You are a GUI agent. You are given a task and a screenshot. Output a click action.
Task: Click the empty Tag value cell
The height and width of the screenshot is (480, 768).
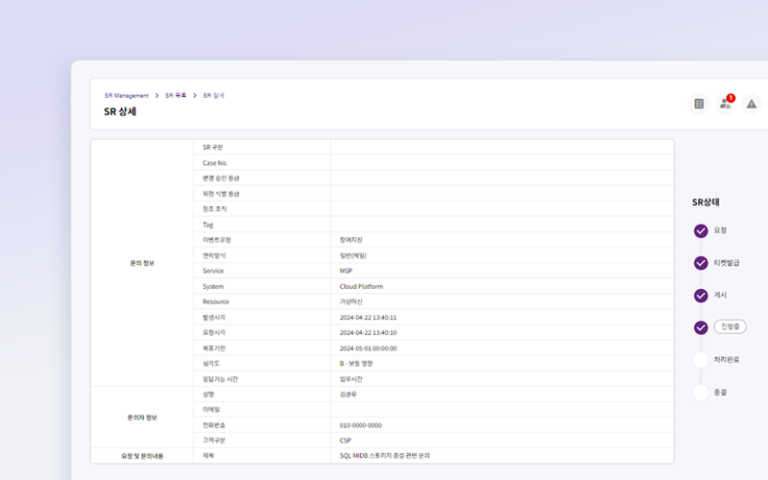tap(501, 224)
